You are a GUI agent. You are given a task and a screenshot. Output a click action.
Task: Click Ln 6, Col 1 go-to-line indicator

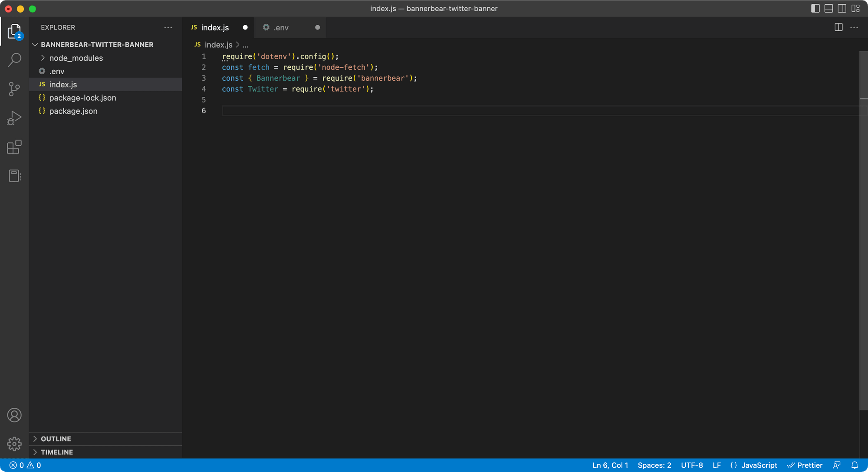coord(610,465)
